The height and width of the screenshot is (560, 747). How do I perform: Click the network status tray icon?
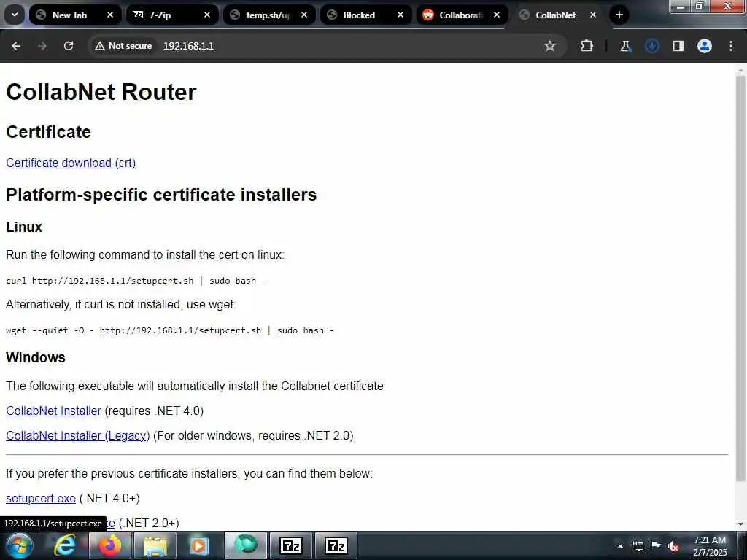click(638, 546)
